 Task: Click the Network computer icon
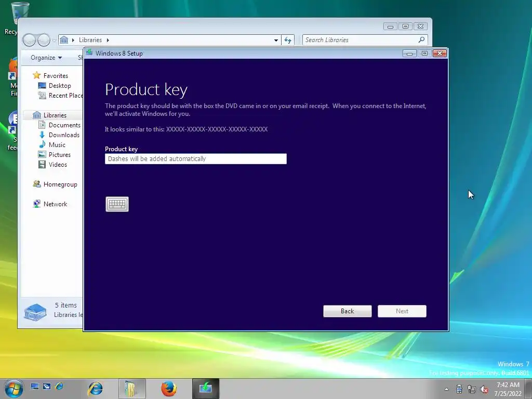tap(37, 204)
